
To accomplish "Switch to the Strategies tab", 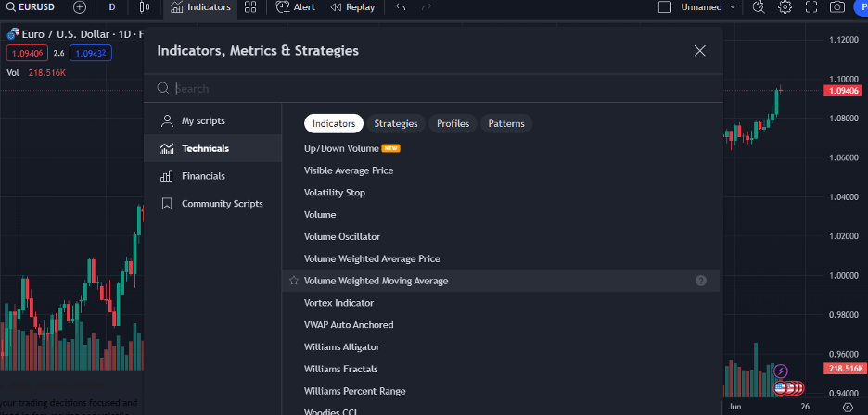I will coord(396,123).
